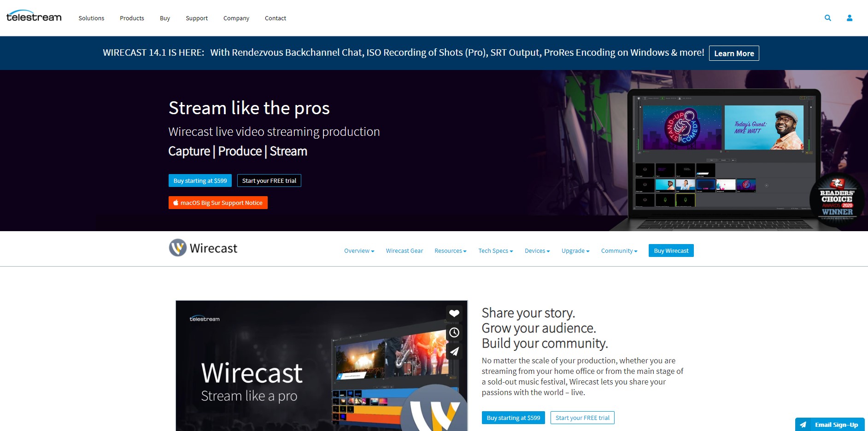Open the Solutions menu
Screen dimensions: 868x431
click(x=91, y=18)
